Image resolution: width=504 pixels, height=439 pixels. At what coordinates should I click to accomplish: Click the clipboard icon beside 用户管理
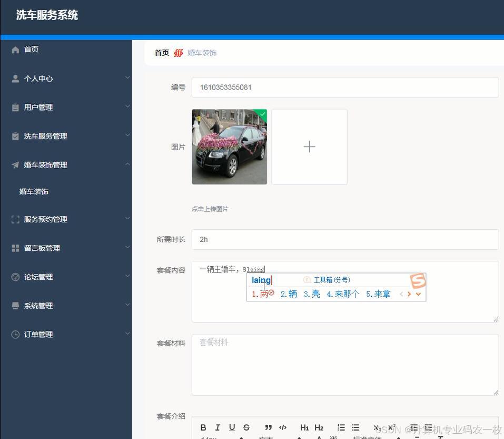[x=15, y=108]
